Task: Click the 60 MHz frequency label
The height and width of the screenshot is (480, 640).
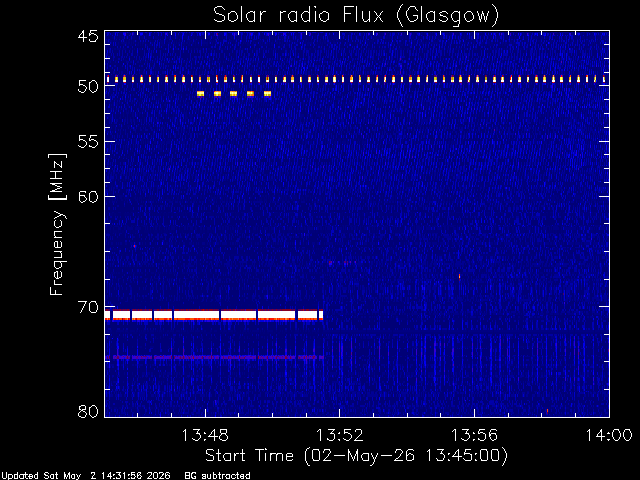Action: point(88,196)
